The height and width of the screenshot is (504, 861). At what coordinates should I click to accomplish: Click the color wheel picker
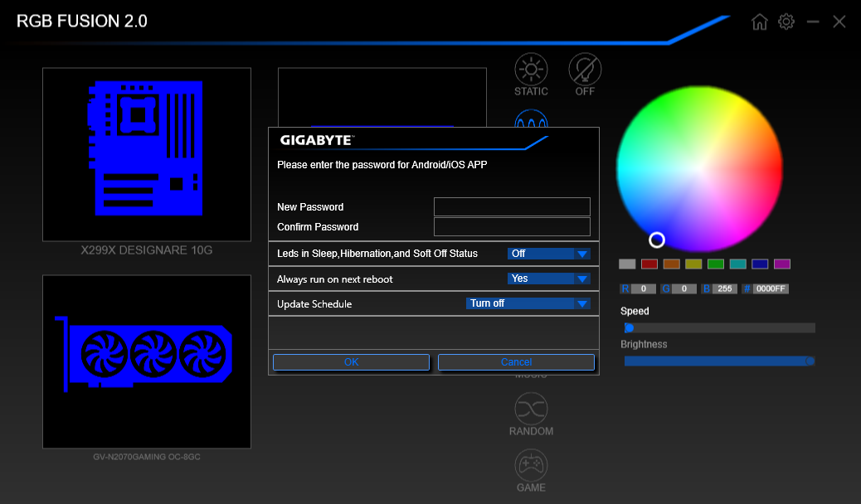tap(699, 168)
